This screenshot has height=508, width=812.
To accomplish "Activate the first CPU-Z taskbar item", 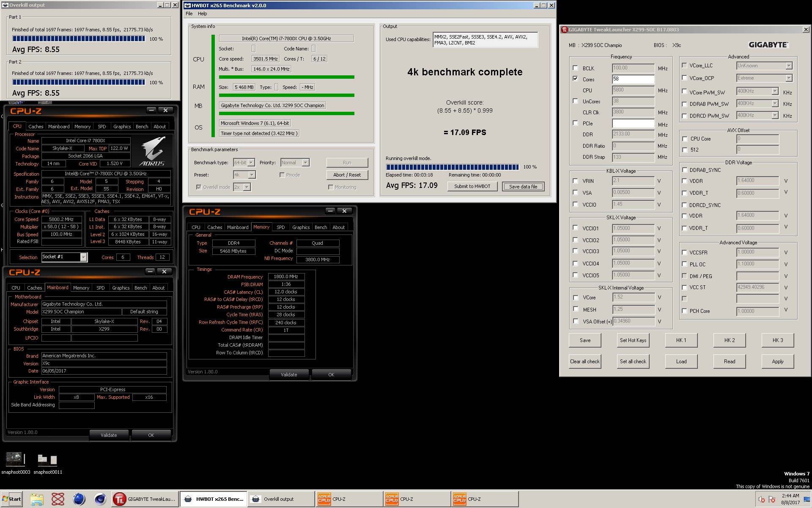I will click(x=349, y=499).
